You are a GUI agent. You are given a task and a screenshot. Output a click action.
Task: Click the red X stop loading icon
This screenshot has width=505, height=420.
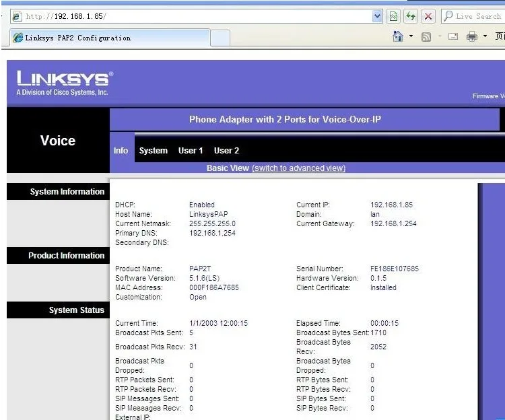point(428,16)
